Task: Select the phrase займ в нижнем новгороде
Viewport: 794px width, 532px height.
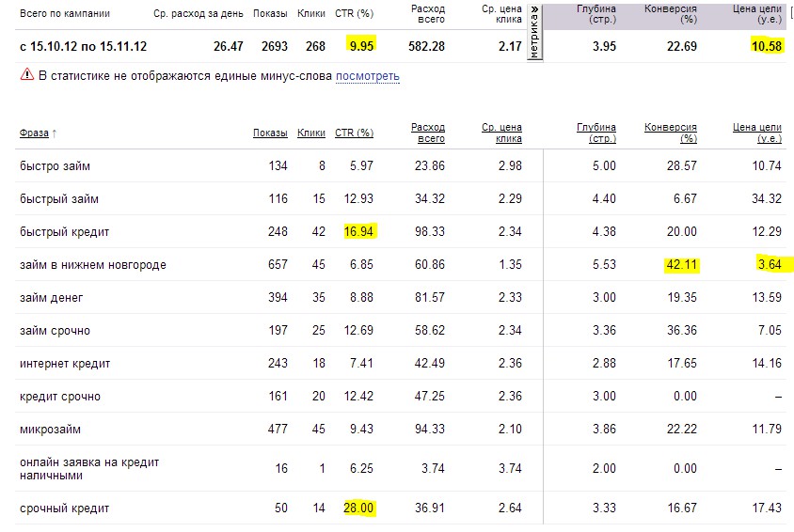Action: (92, 265)
